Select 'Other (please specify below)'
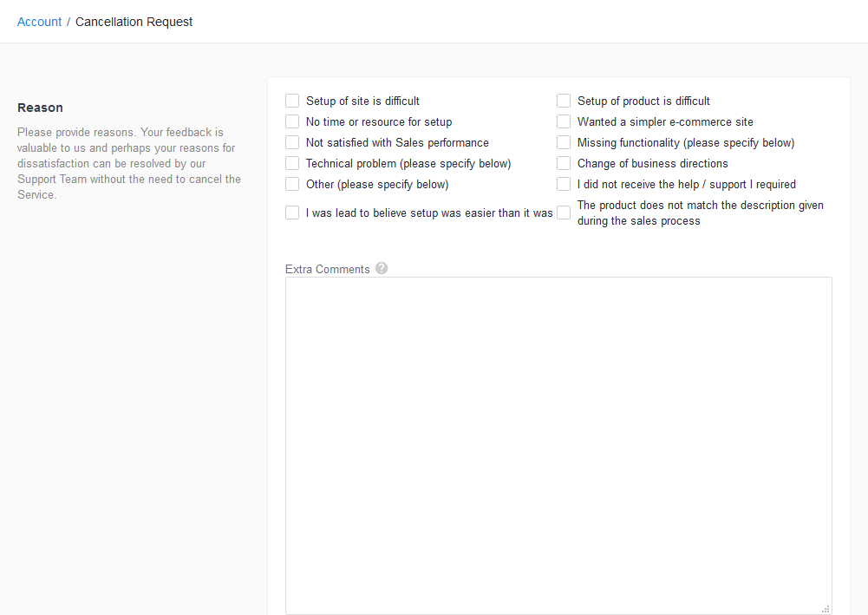This screenshot has width=868, height=615. coord(292,184)
